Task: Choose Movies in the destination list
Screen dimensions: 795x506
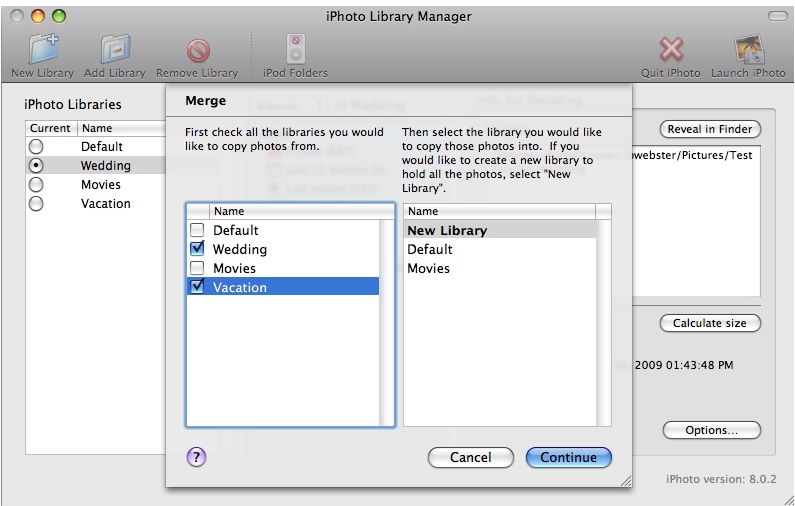Action: click(x=428, y=268)
